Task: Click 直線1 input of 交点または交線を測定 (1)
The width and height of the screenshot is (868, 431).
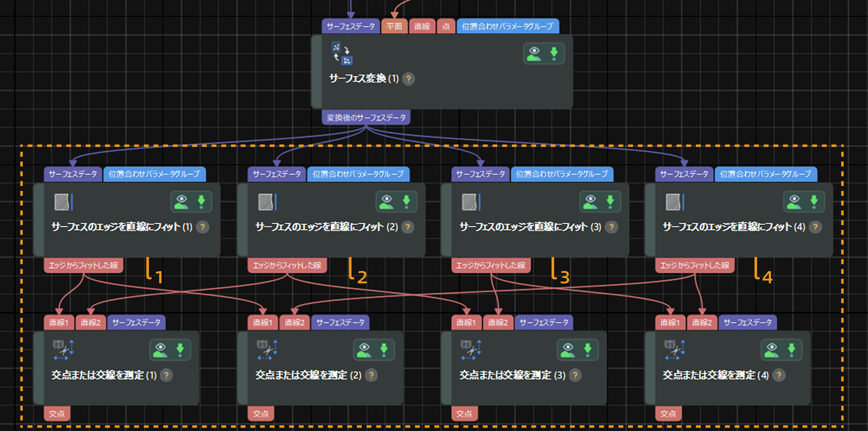Action: 59,323
